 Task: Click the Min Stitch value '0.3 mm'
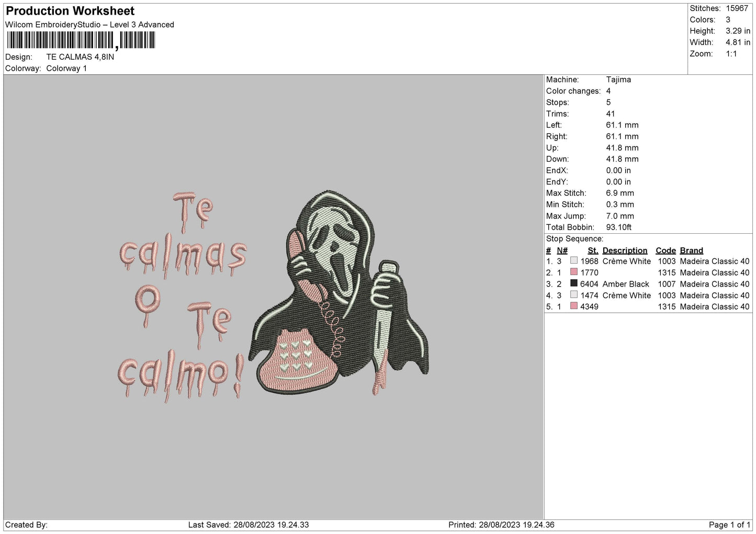tap(620, 204)
